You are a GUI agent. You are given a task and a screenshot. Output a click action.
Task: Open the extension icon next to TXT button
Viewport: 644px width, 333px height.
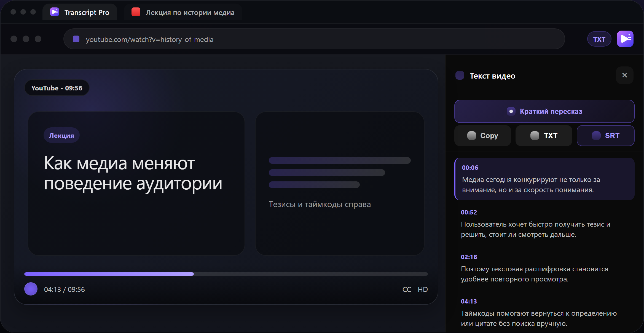pyautogui.click(x=625, y=39)
